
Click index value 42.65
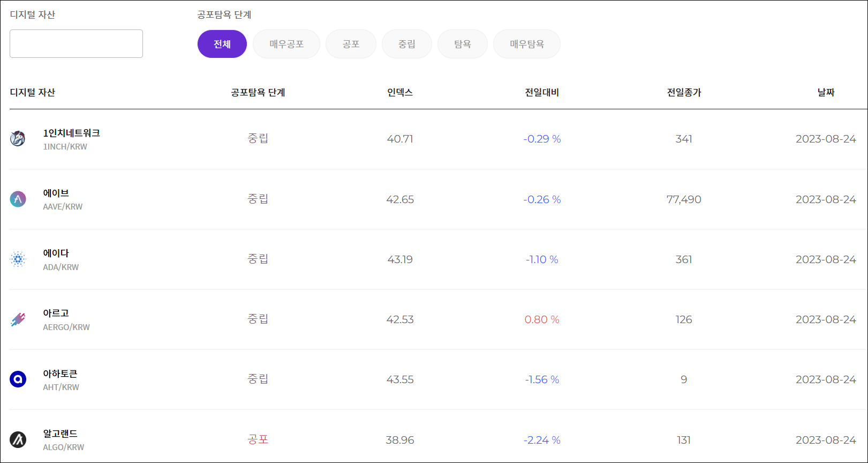click(x=400, y=199)
